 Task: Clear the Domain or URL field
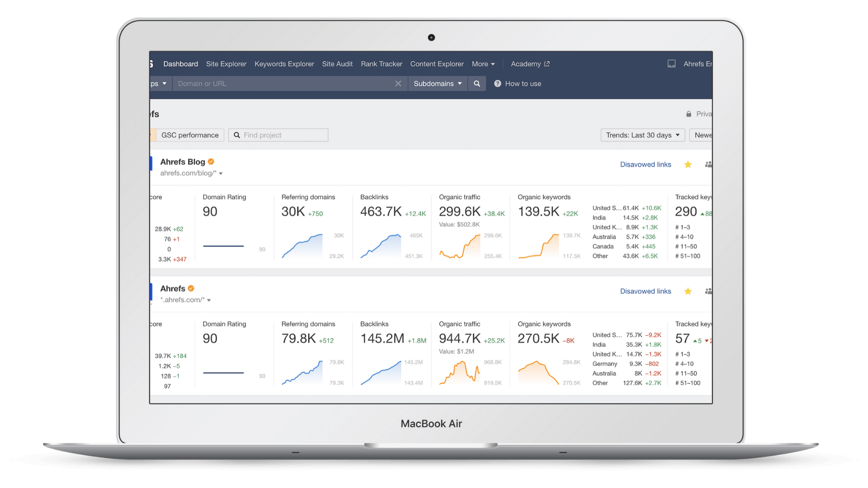[398, 84]
